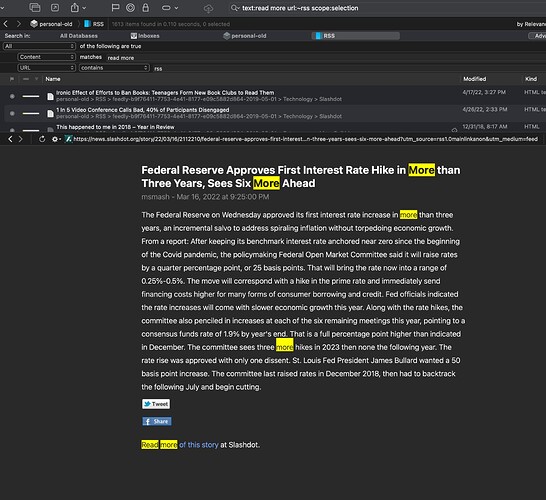Select personal-old database in path bar
Image resolution: width=546 pixels, height=500 pixels.
(x=51, y=24)
